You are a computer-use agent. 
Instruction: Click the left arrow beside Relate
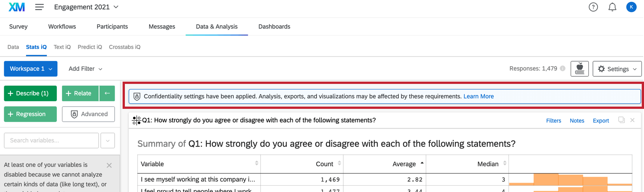[x=107, y=93]
